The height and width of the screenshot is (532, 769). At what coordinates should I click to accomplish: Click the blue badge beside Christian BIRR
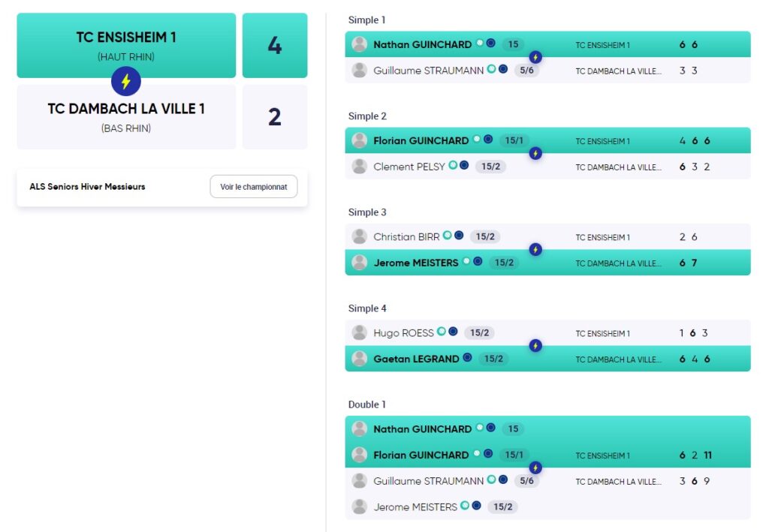pyautogui.click(x=459, y=235)
